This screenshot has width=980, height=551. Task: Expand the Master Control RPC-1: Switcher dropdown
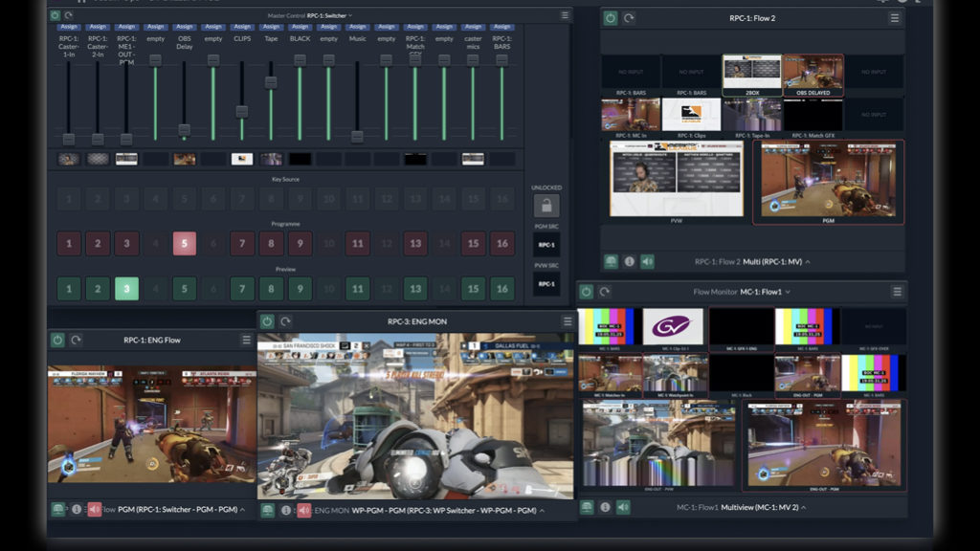[329, 15]
